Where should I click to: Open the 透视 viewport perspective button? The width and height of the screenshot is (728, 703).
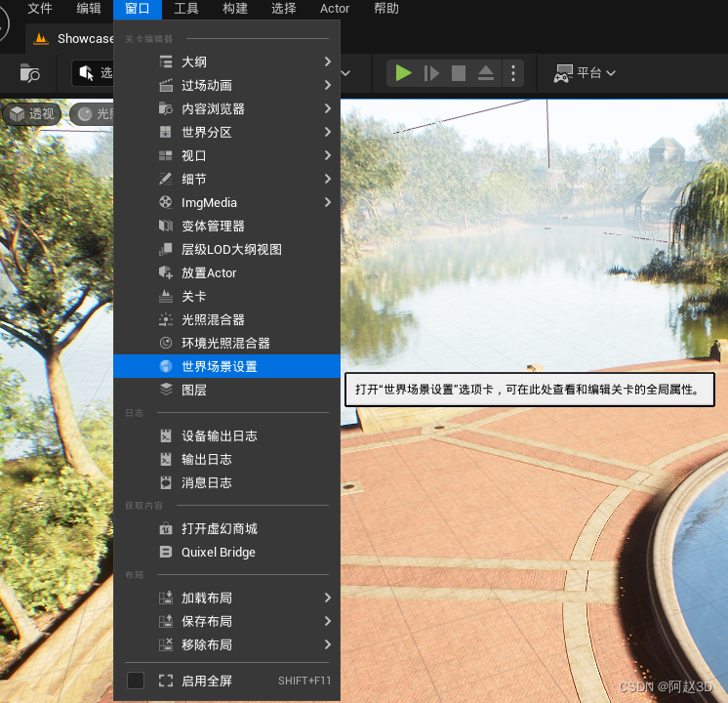[x=31, y=114]
